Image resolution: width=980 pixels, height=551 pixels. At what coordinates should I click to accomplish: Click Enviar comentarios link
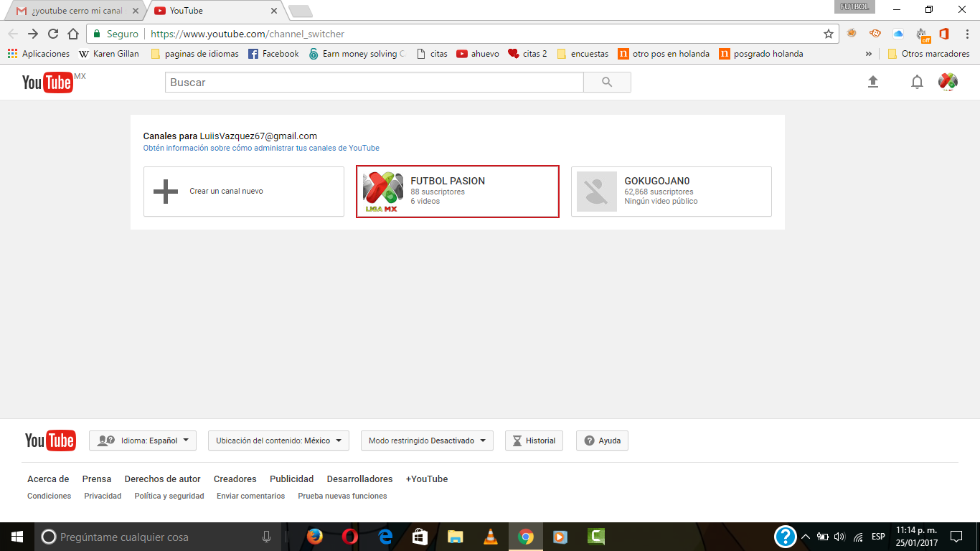[x=251, y=496]
